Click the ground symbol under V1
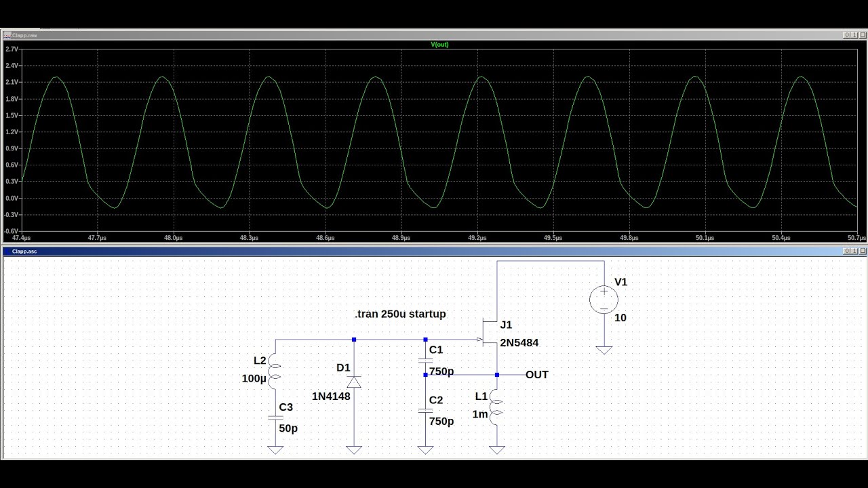Screen dimensions: 868x488 [604, 350]
